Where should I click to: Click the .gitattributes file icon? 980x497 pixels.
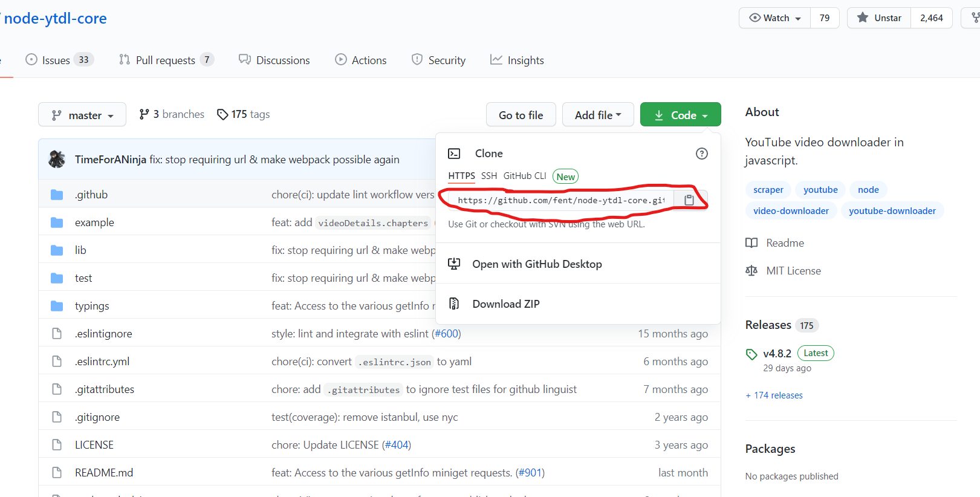point(57,389)
